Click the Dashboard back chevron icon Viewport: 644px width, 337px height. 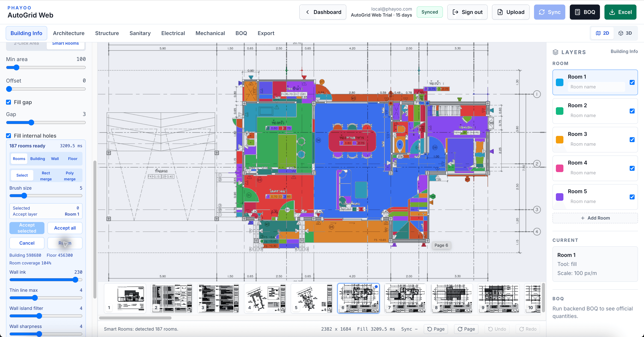click(308, 12)
